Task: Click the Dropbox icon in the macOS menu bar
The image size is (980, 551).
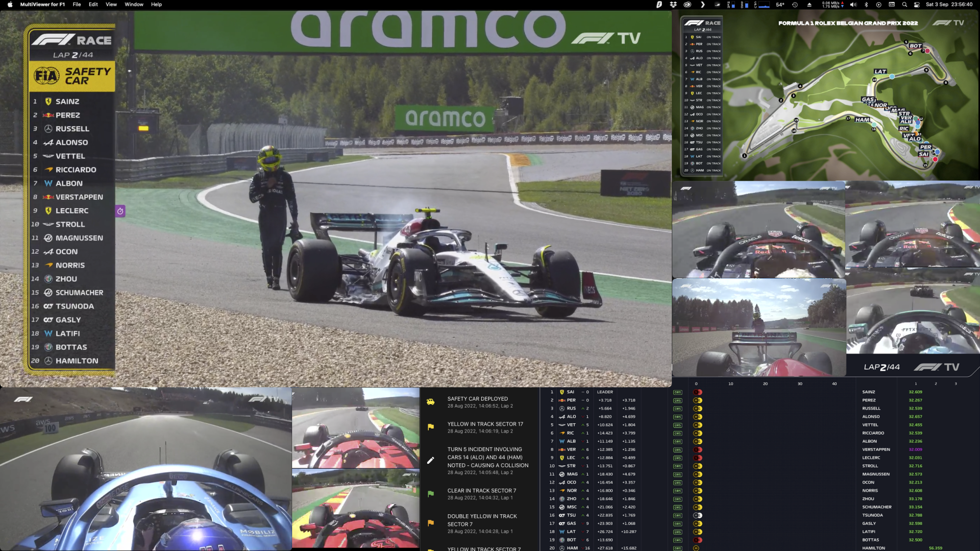Action: tap(673, 4)
